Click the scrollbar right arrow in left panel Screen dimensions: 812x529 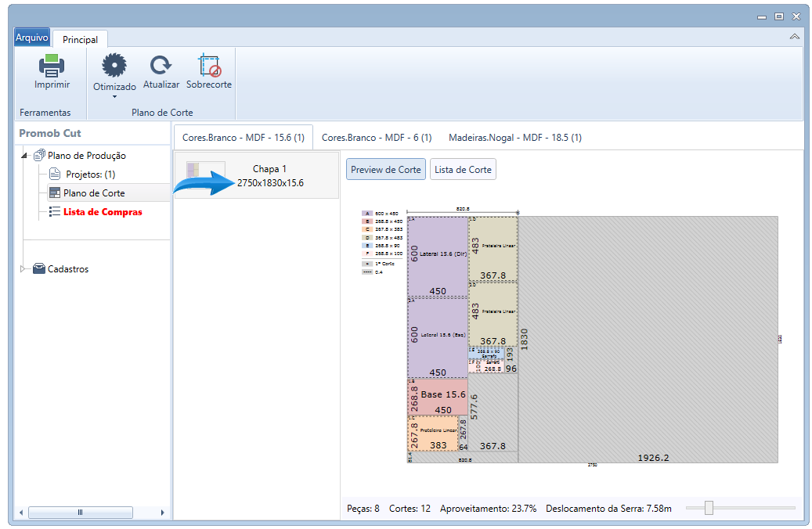[x=163, y=513]
